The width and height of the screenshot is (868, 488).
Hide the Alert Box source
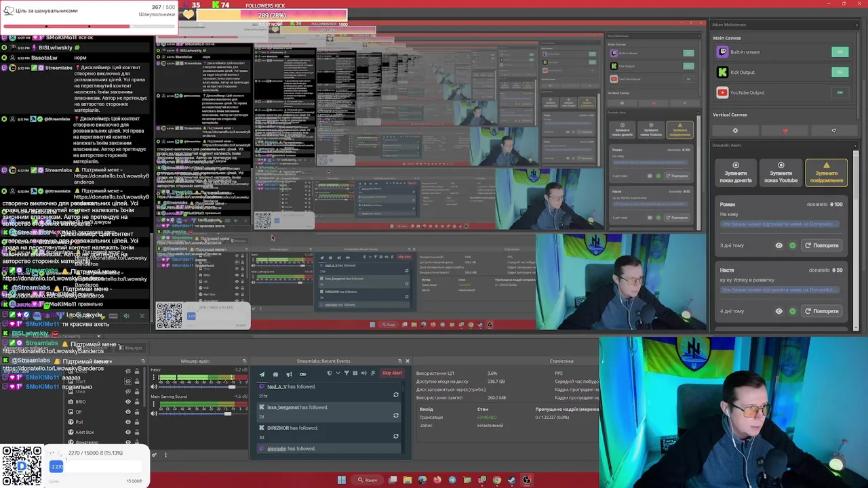tap(128, 432)
